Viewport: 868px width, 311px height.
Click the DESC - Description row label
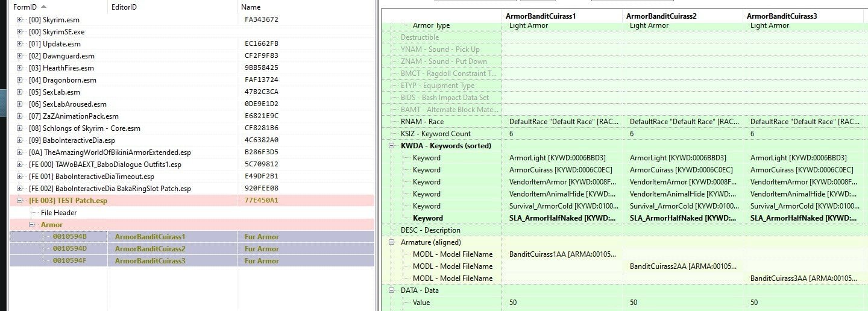click(x=430, y=230)
